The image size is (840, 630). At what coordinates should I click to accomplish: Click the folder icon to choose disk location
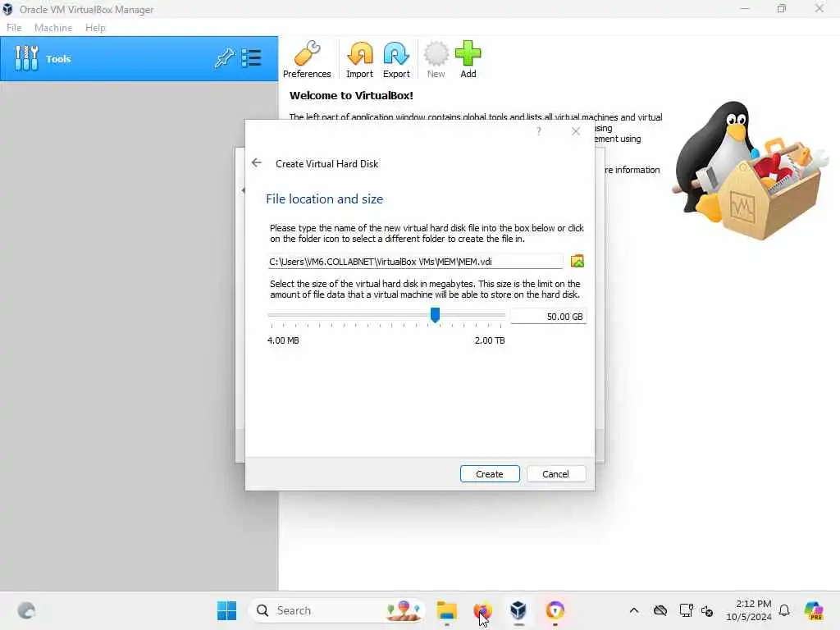[x=577, y=262]
